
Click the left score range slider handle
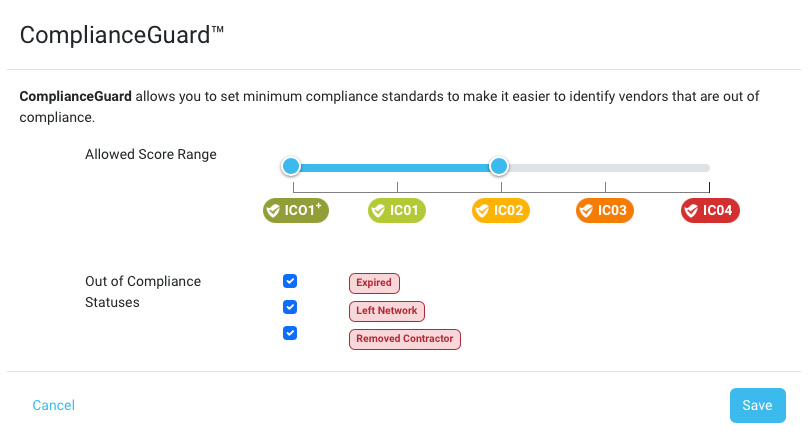(291, 166)
